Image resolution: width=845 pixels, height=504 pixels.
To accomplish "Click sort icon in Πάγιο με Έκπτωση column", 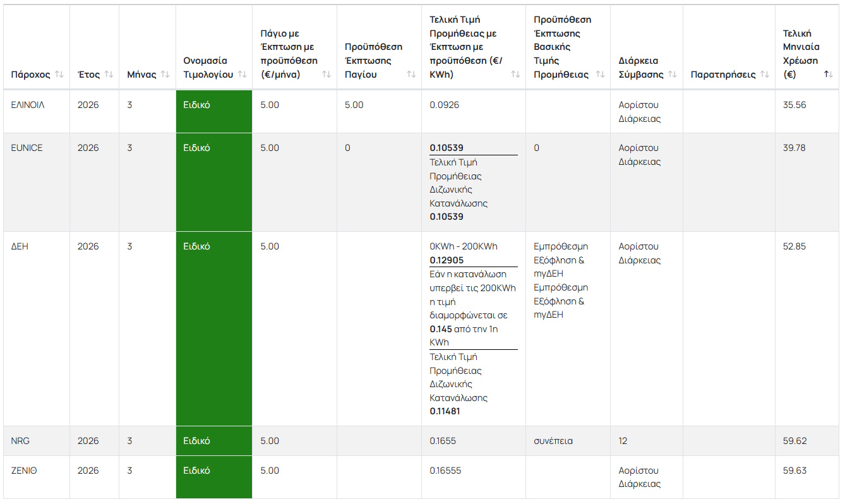I will (327, 75).
